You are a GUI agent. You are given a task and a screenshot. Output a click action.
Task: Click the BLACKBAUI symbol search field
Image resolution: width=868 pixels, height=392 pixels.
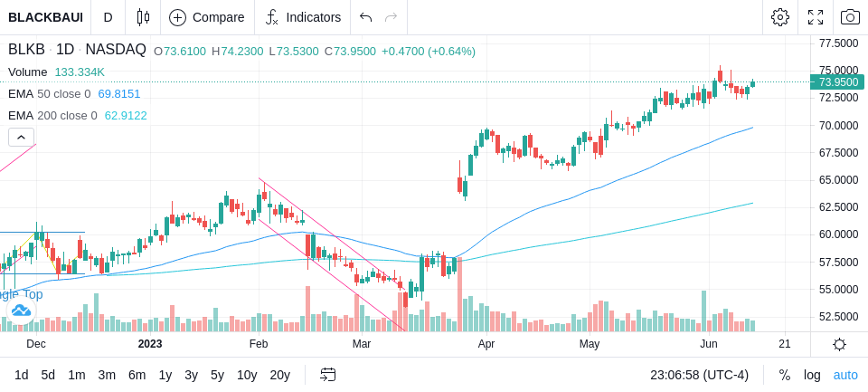(45, 17)
